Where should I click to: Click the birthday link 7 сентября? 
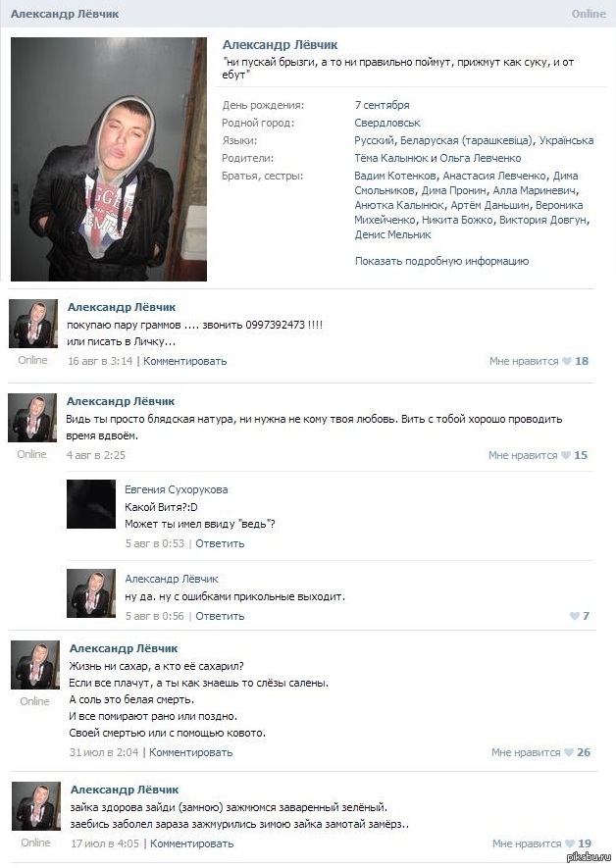[382, 105]
